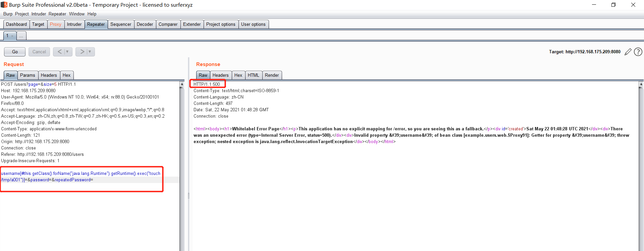
Task: Switch to the Dashboard tab
Action: point(16,24)
